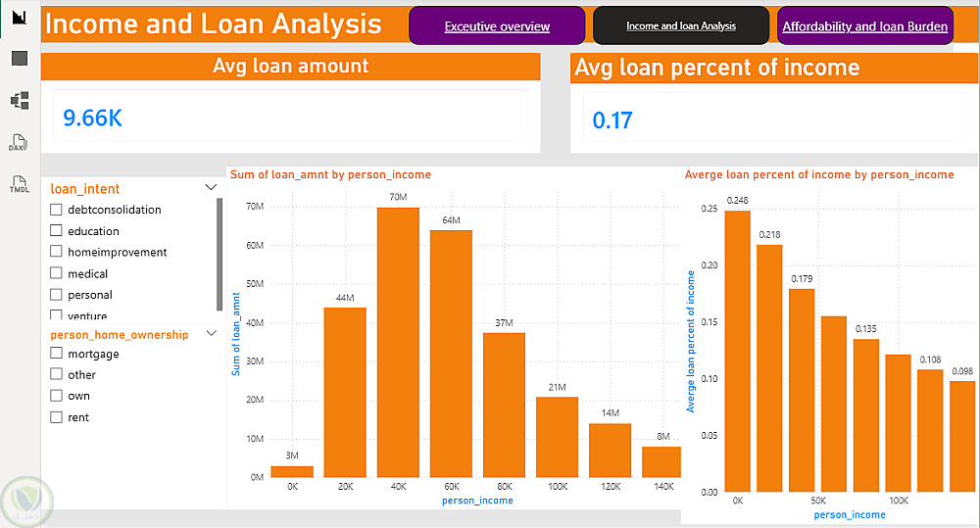Check the education loan intent box
Screen dimensions: 980x528
pos(56,230)
